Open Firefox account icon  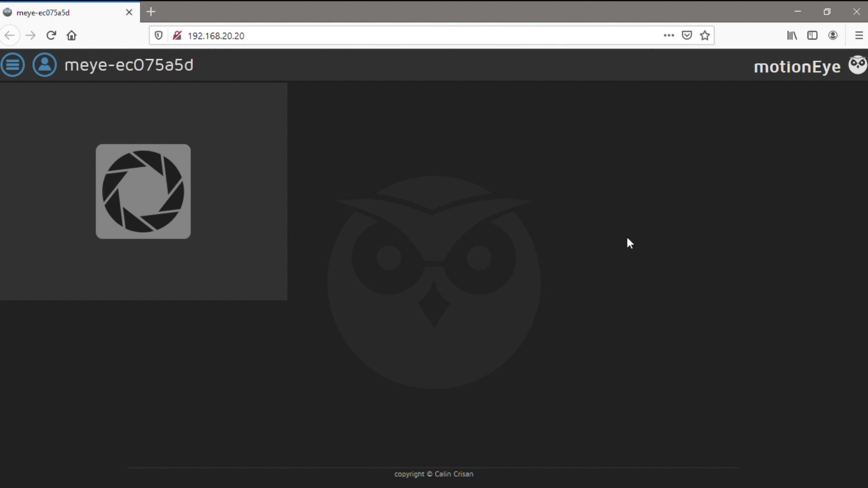coord(833,35)
